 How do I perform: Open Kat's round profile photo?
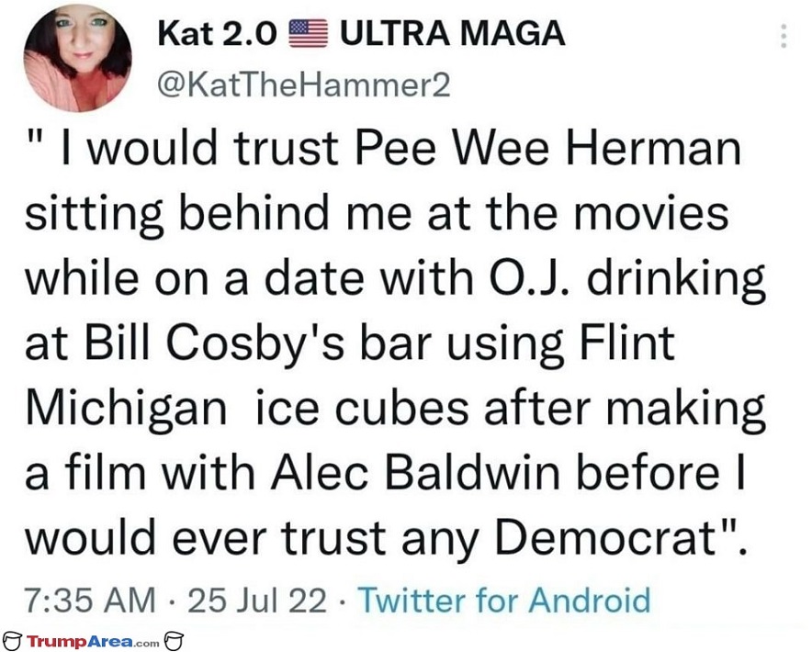78,58
